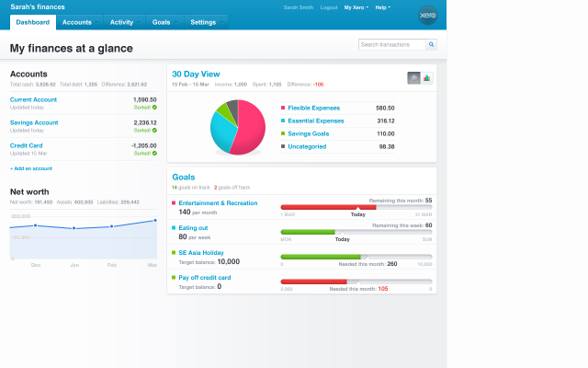The width and height of the screenshot is (588, 368).
Task: Click the Search transactions input field
Action: (391, 44)
